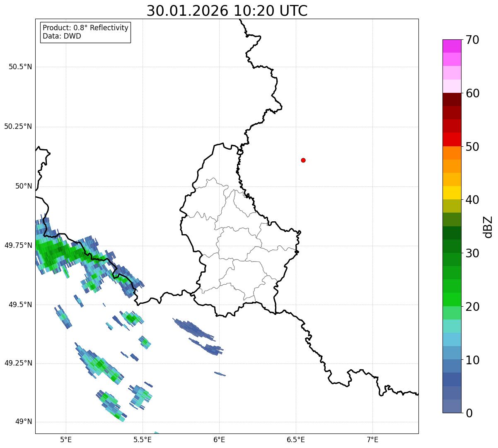Click the 0 tick label on colorbar
Image resolution: width=498 pixels, height=448 pixels.
coord(469,413)
